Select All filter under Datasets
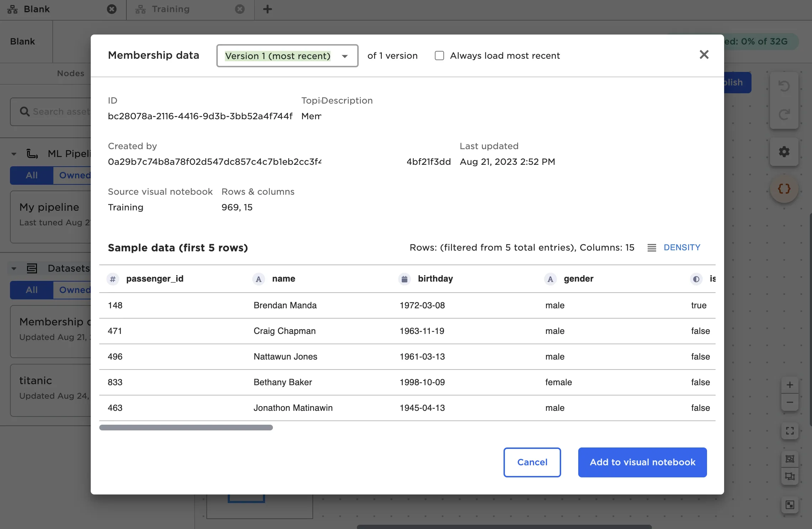The height and width of the screenshot is (529, 812). 32,290
